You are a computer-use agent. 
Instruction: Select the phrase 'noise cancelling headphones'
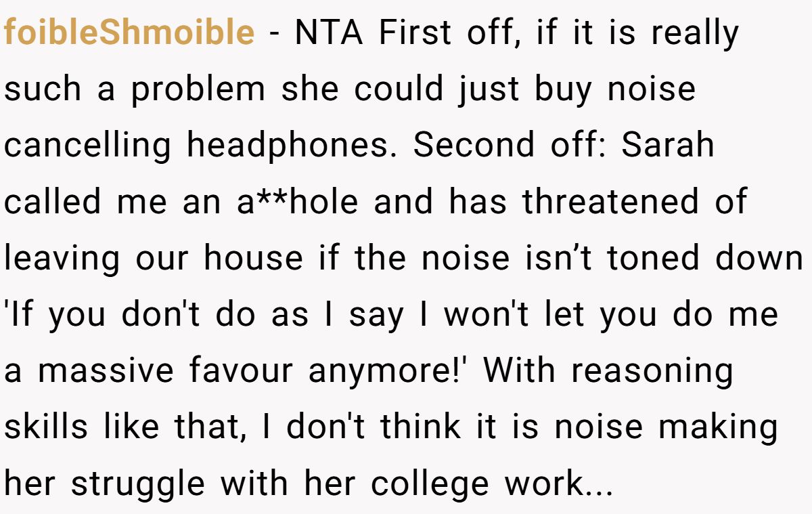click(350, 116)
